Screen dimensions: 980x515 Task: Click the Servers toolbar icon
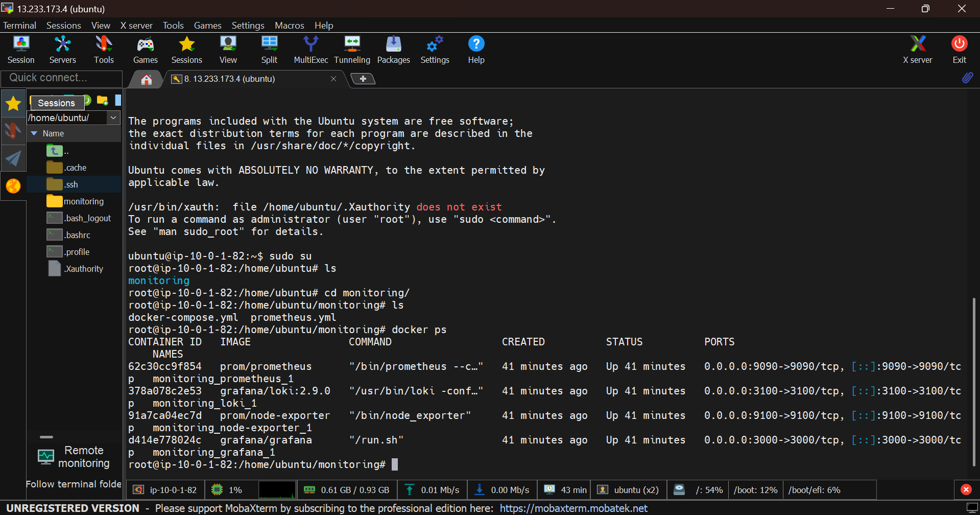[x=62, y=50]
